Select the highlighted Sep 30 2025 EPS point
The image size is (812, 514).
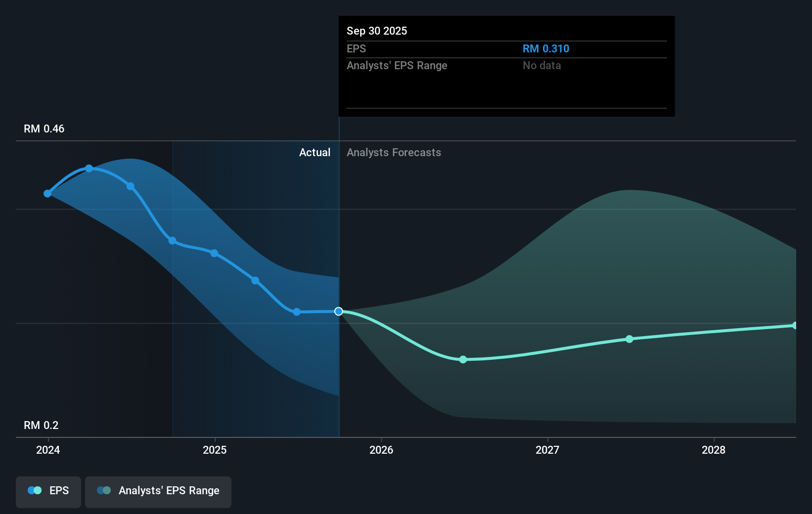tap(339, 311)
